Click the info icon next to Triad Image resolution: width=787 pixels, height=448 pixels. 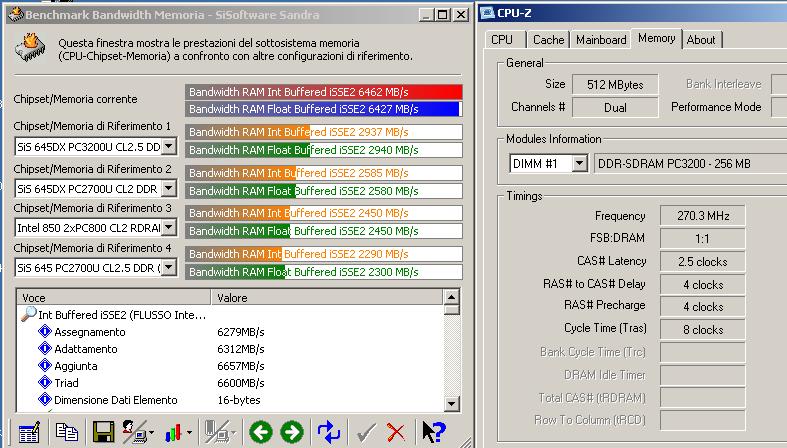(x=45, y=382)
